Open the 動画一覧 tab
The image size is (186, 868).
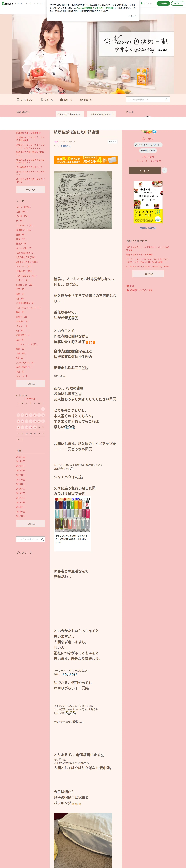(x=86, y=100)
